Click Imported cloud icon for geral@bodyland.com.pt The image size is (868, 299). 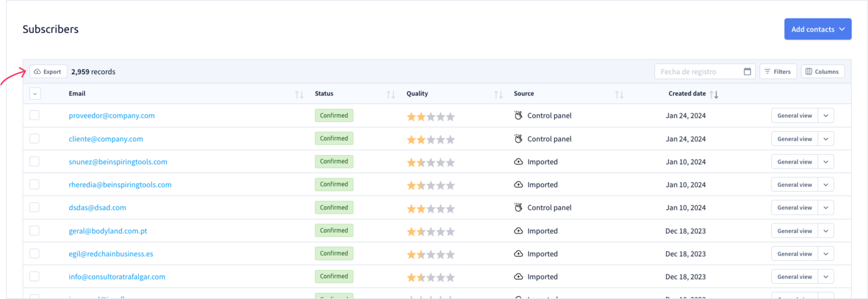pyautogui.click(x=518, y=231)
